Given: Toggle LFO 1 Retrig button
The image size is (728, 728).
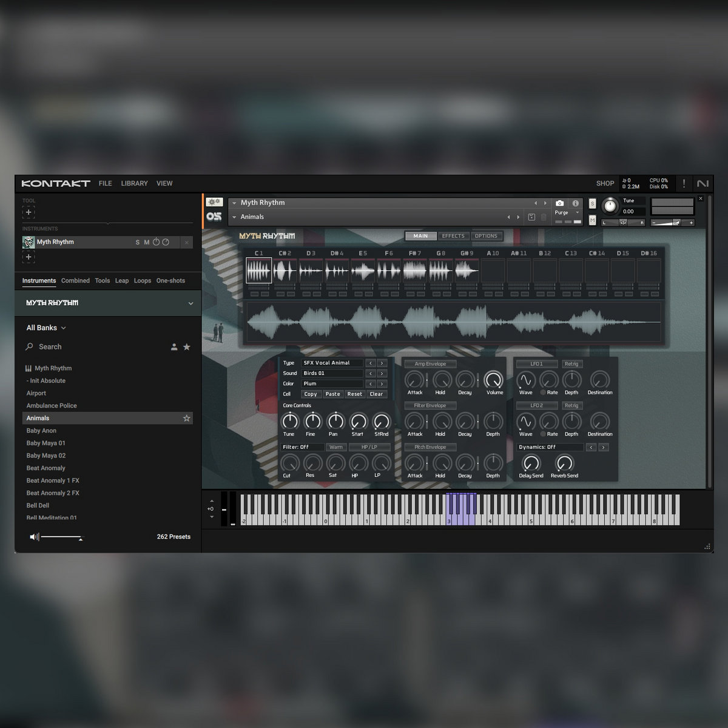Looking at the screenshot, I should tap(571, 364).
